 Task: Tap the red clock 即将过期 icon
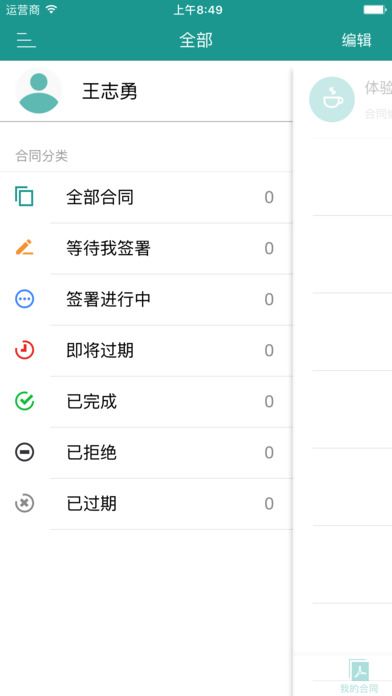click(24, 350)
